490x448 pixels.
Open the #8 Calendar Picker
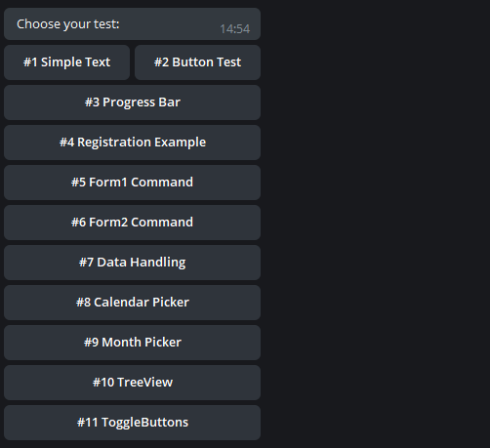[x=132, y=303]
